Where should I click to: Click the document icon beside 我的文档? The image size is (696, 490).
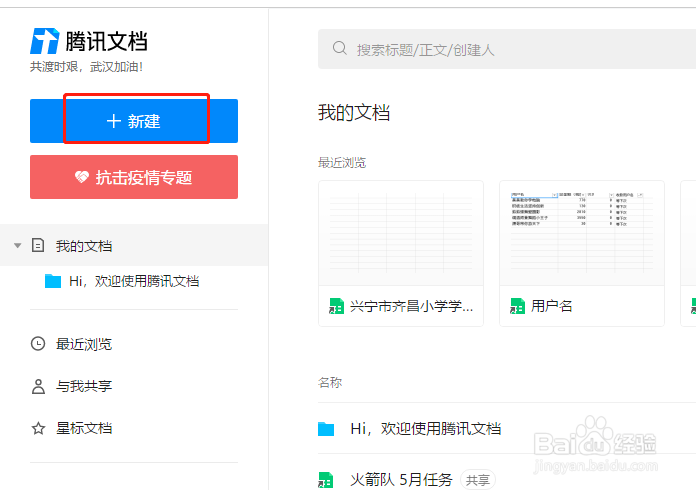[x=38, y=245]
